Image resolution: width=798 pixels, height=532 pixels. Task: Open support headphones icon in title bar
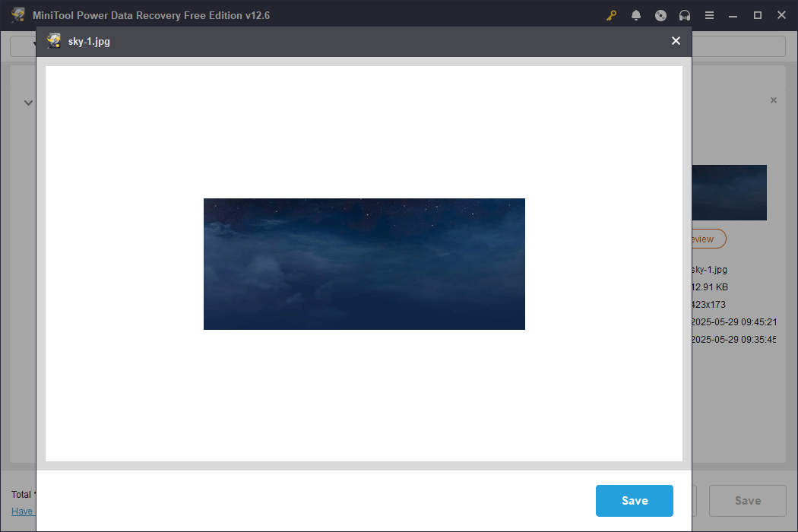click(685, 15)
